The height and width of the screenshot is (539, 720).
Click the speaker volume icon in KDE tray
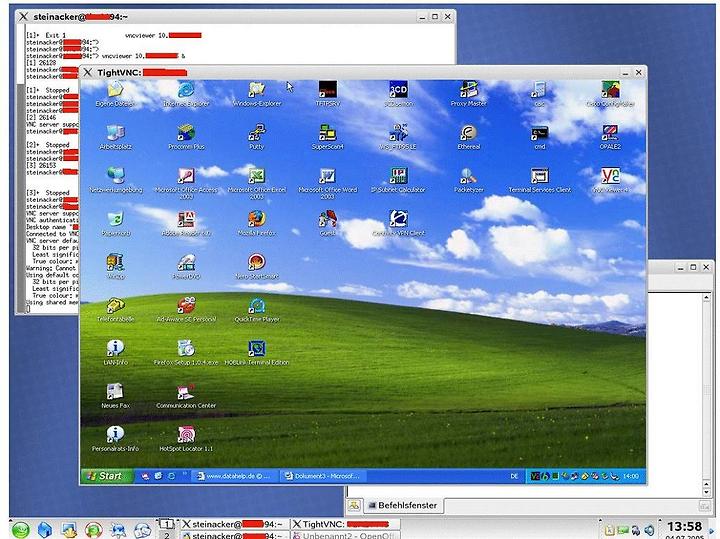tap(649, 530)
